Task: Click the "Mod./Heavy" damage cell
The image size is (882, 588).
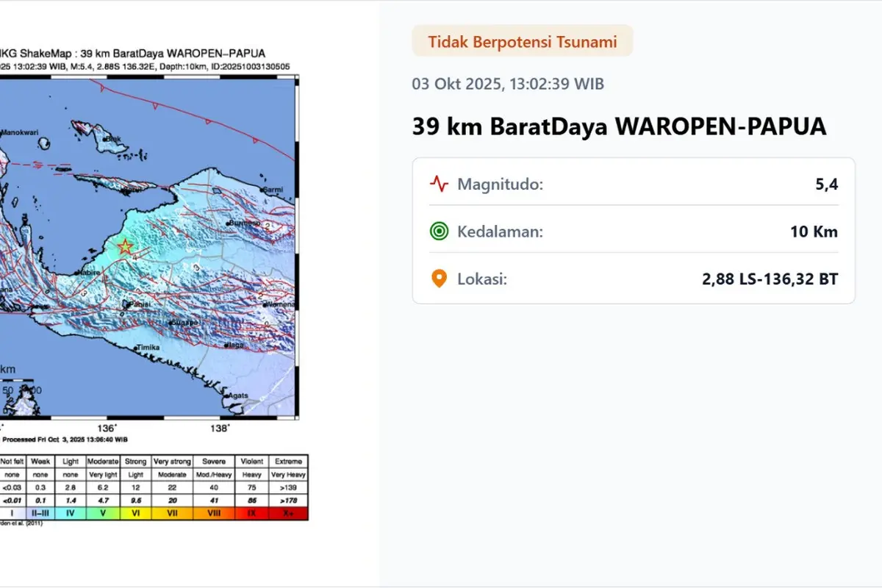Action: click(x=214, y=475)
